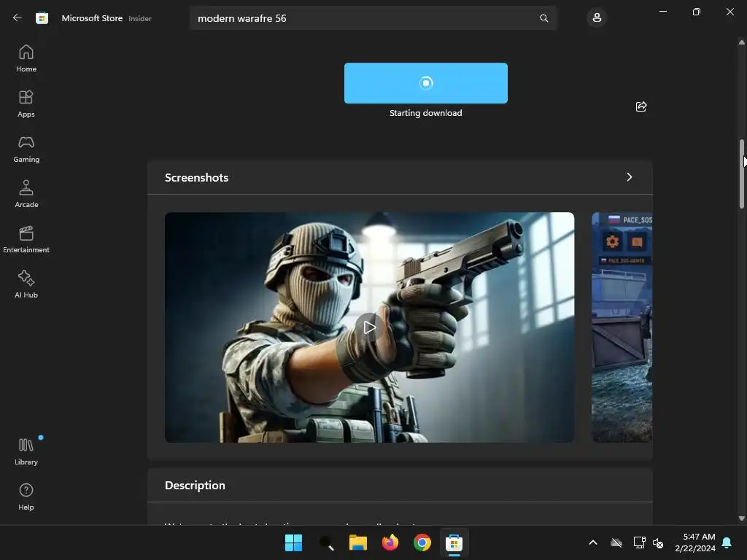The width and height of the screenshot is (747, 560).
Task: Restore down the Microsoft Store window
Action: 697,12
